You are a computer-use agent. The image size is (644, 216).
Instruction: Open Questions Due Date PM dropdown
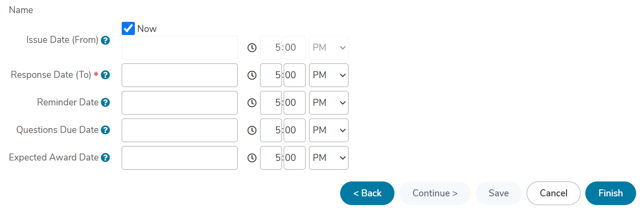[x=329, y=130]
